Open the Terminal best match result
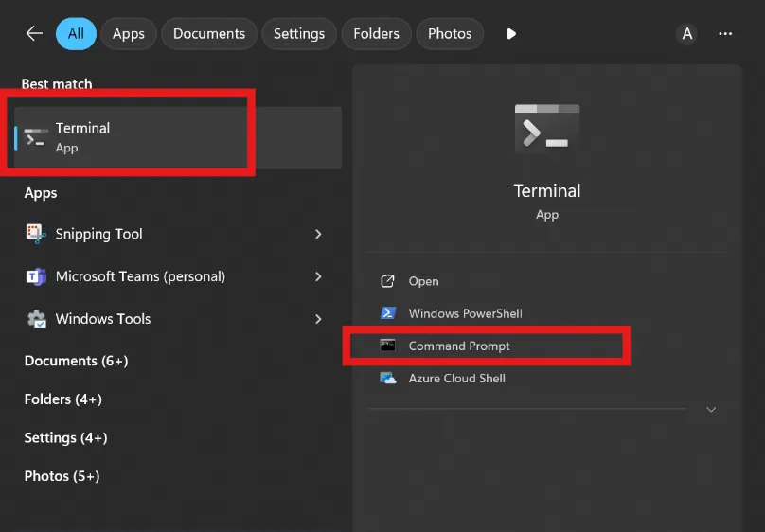 pos(178,138)
